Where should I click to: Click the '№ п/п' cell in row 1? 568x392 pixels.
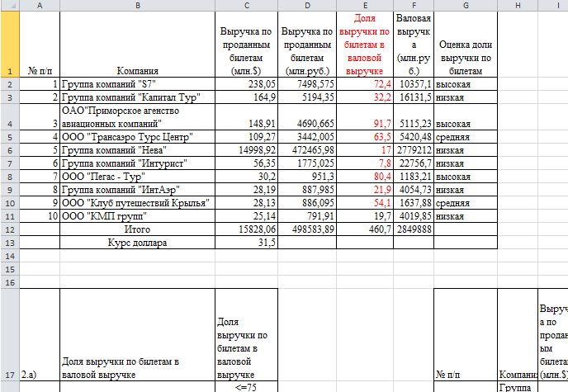40,45
